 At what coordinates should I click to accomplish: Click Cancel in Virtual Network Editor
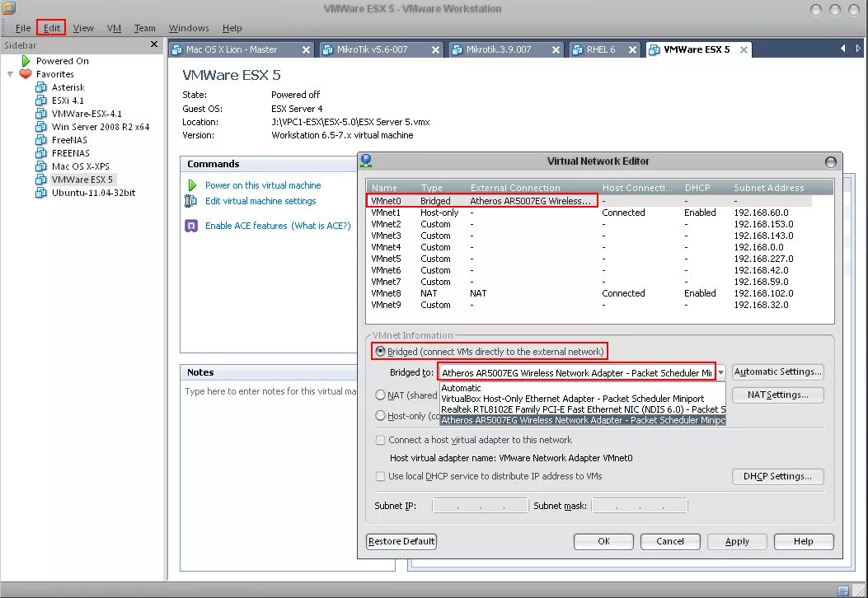pos(670,541)
